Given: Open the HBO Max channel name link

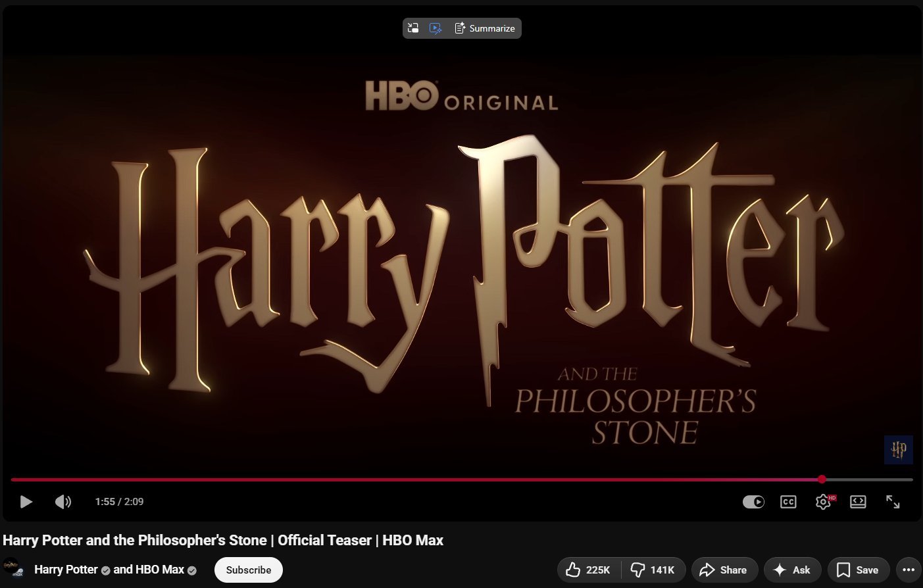Looking at the screenshot, I should coord(160,570).
